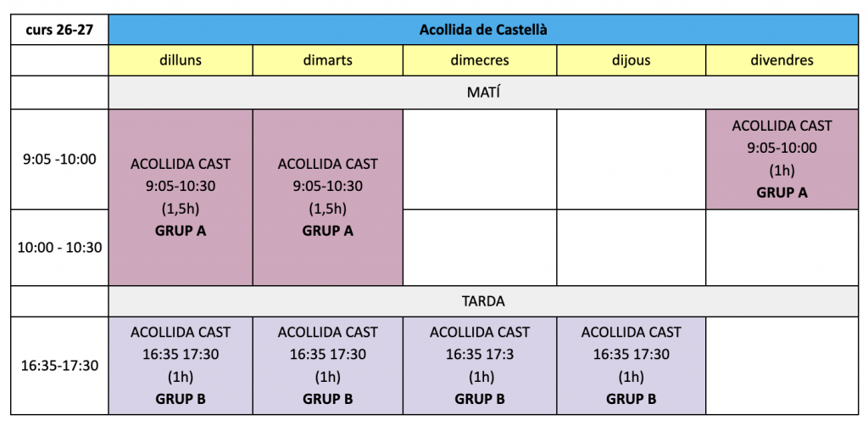Select the Acollida de Castellà header cell

coord(483,30)
